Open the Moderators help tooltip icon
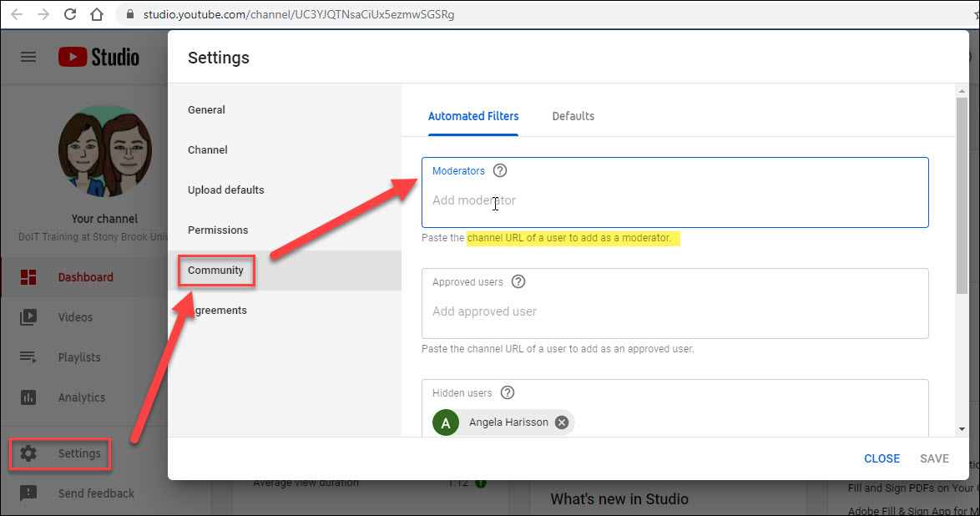980x516 pixels. pyautogui.click(x=499, y=170)
